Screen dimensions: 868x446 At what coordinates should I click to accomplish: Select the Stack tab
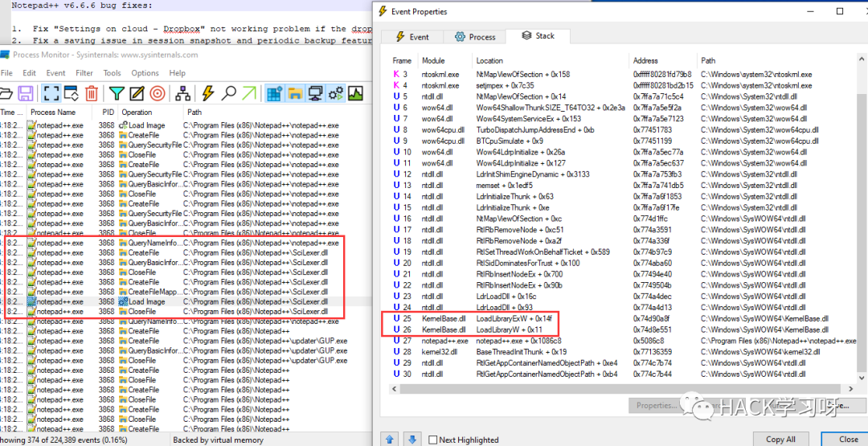[x=538, y=35]
